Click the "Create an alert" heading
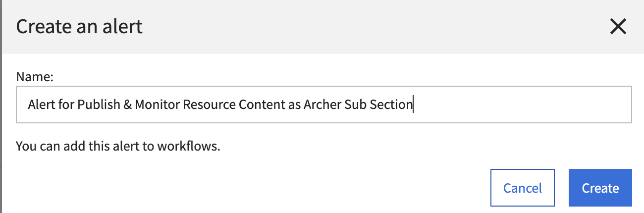 pyautogui.click(x=79, y=26)
